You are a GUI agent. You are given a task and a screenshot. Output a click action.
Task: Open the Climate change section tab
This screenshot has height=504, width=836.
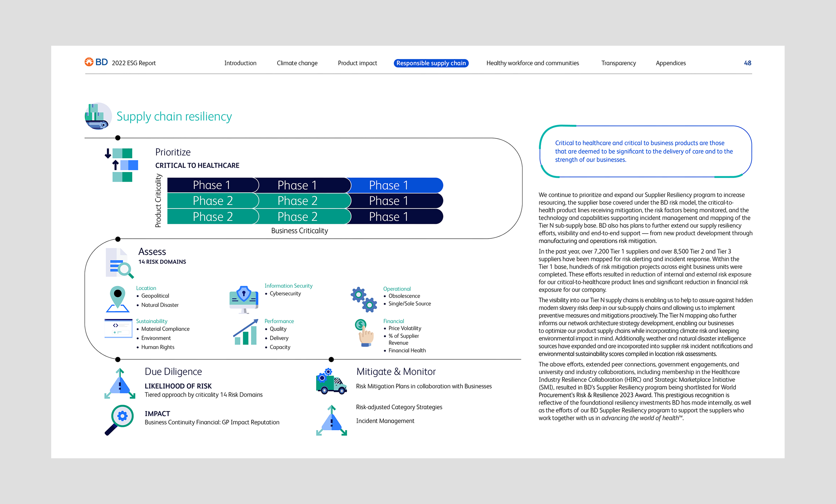pos(297,63)
